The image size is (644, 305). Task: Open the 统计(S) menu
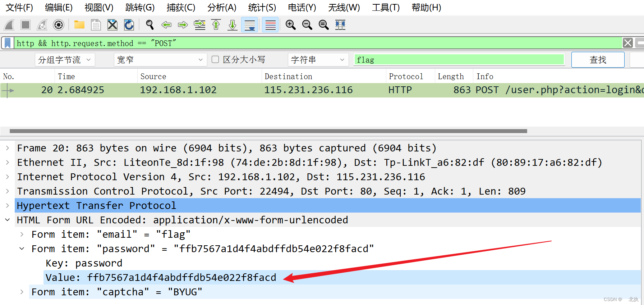262,8
